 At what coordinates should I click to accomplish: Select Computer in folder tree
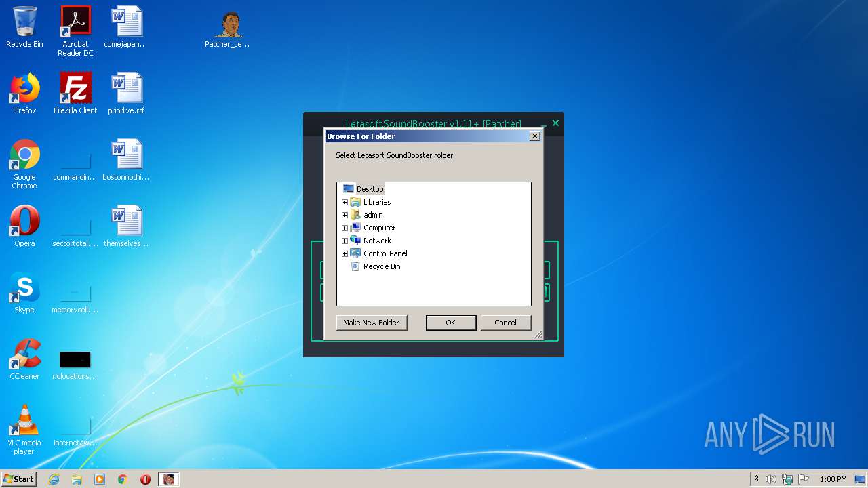[379, 228]
